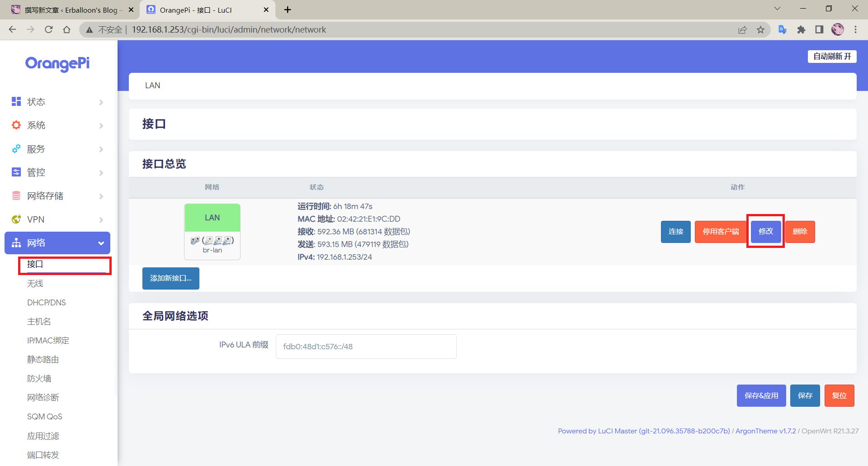Screen dimensions: 868x466
Task: Click the browser home icon
Action: [67, 29]
